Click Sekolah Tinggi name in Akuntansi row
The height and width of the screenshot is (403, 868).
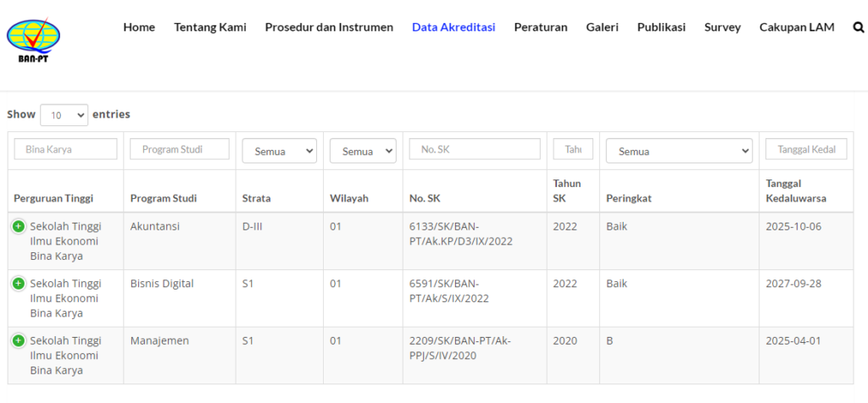click(x=65, y=241)
